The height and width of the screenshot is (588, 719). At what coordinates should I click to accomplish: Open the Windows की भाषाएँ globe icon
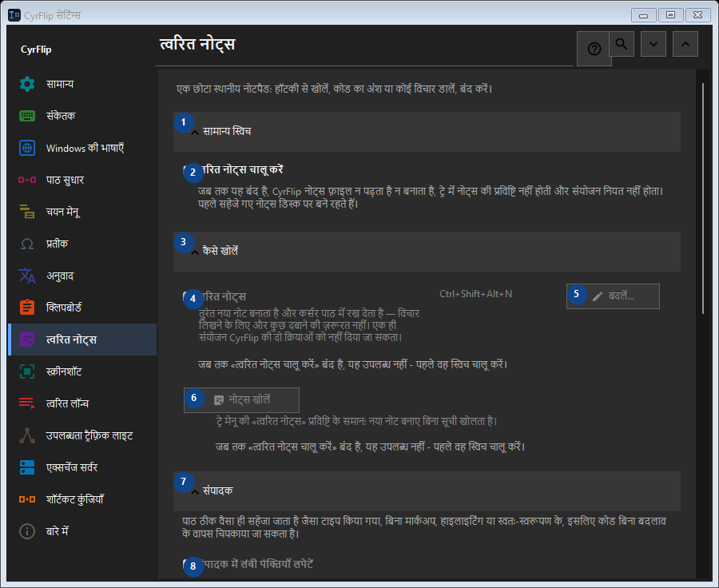[27, 148]
